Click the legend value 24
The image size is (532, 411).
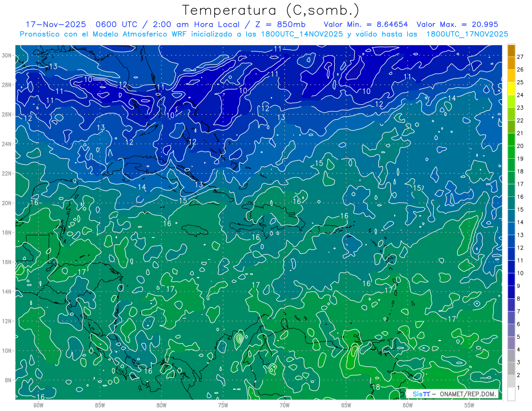pos(520,95)
